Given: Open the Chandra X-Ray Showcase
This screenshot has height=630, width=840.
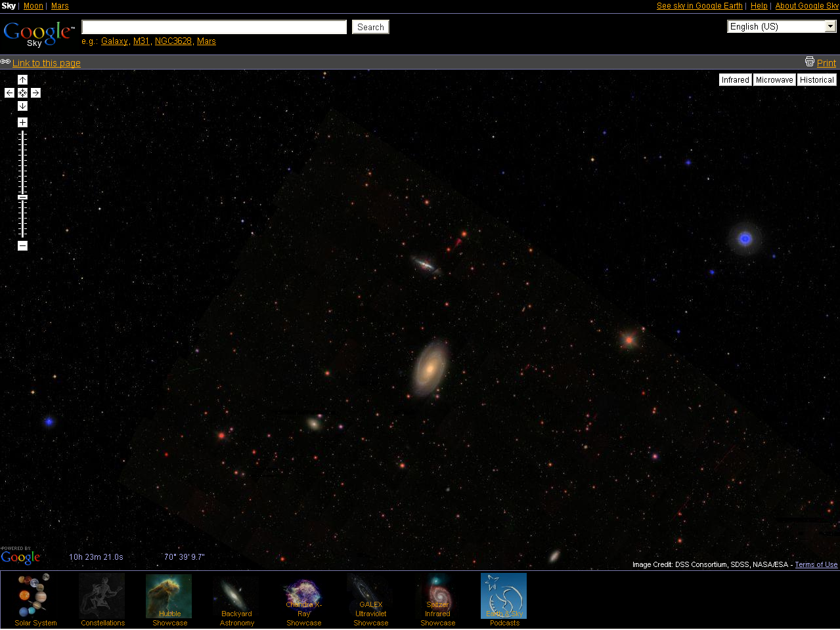Looking at the screenshot, I should click(x=303, y=600).
